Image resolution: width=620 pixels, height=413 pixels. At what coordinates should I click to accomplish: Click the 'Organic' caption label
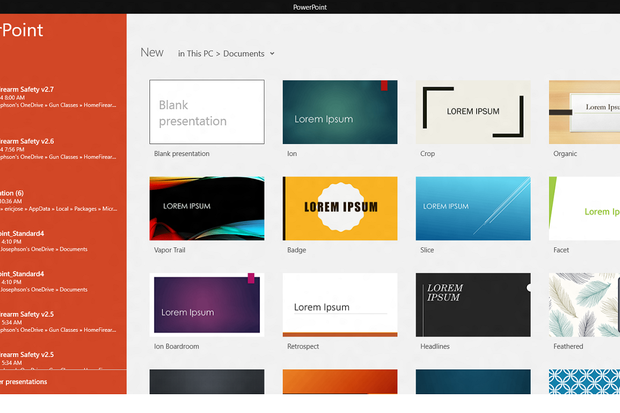click(565, 153)
